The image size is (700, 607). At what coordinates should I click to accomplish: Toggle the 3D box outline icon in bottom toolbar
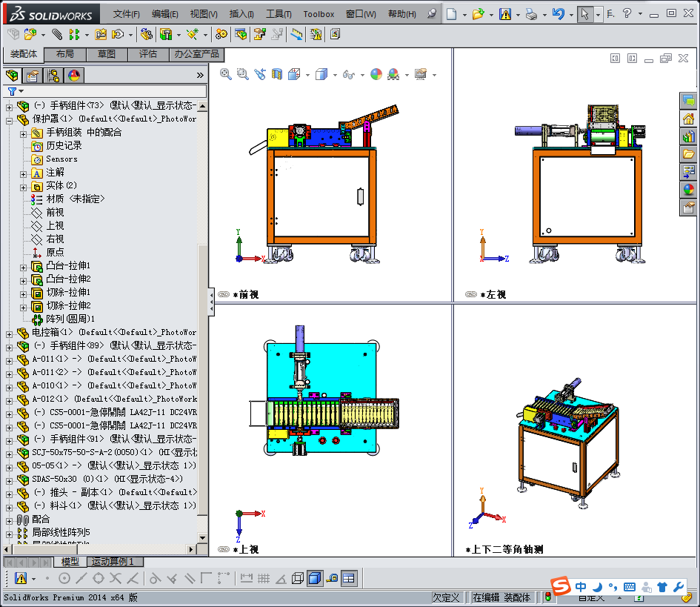click(x=298, y=578)
